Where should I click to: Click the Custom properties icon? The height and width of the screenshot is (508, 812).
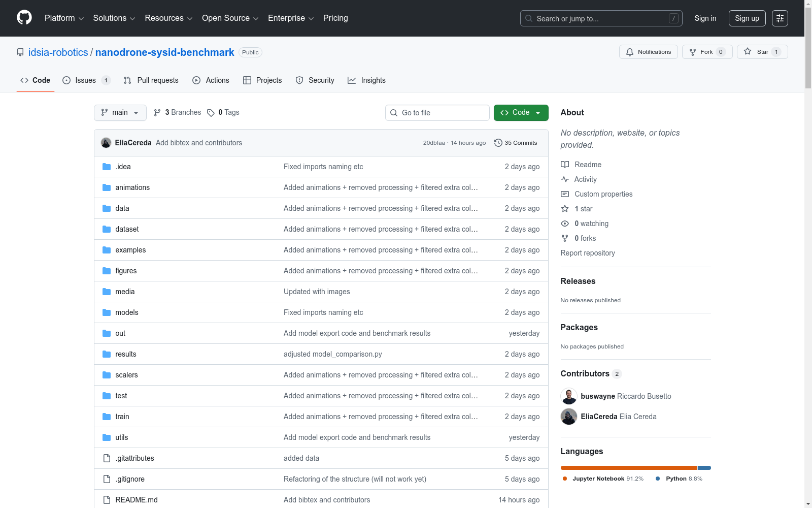pos(565,194)
